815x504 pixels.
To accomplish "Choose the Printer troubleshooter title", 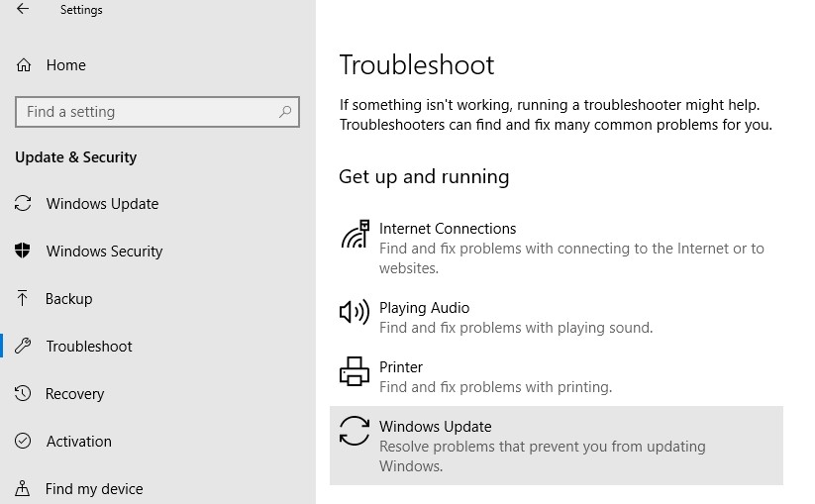I will pyautogui.click(x=401, y=367).
